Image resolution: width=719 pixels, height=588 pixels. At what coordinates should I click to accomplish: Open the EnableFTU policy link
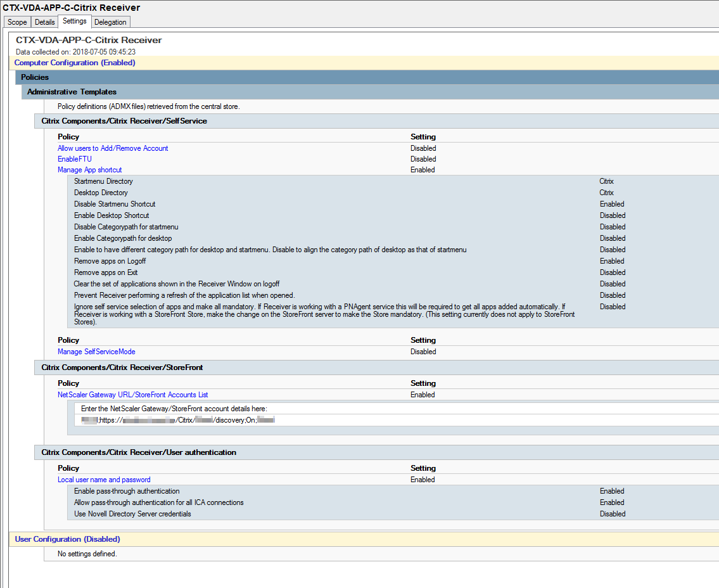[x=74, y=159]
